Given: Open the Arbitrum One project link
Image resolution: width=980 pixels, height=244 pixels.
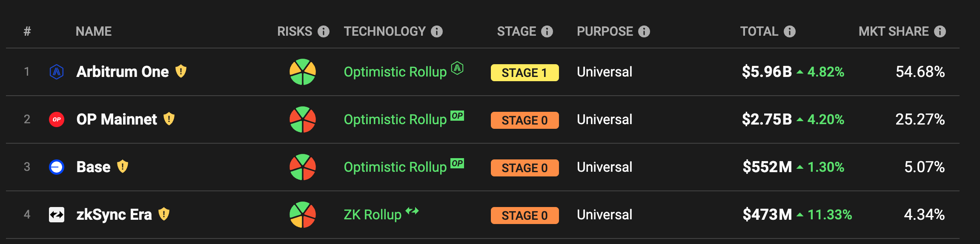Looking at the screenshot, I should click(123, 72).
